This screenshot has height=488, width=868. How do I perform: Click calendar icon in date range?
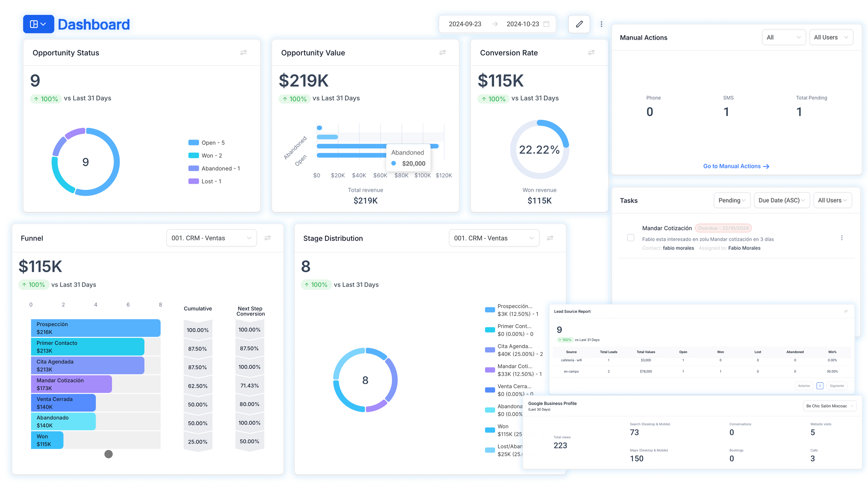(x=547, y=24)
